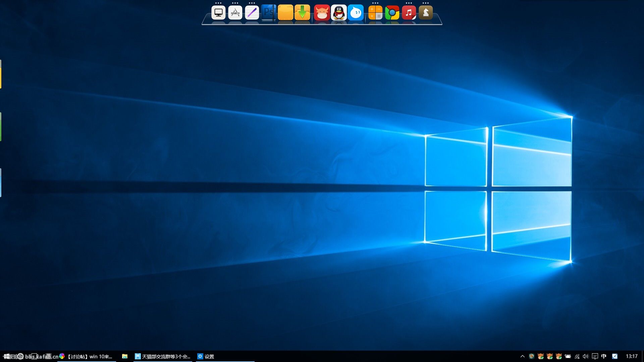The width and height of the screenshot is (644, 362).
Task: Open the red music app
Action: pos(409,13)
